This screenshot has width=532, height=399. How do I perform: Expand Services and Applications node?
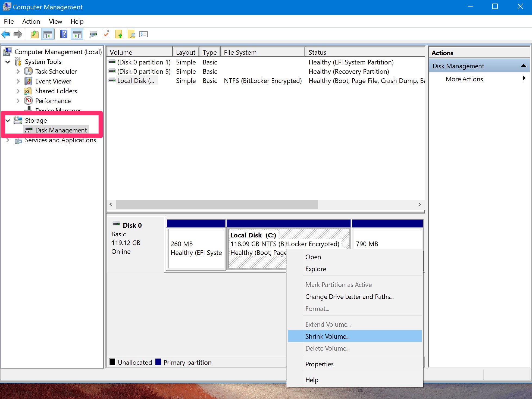tap(8, 140)
